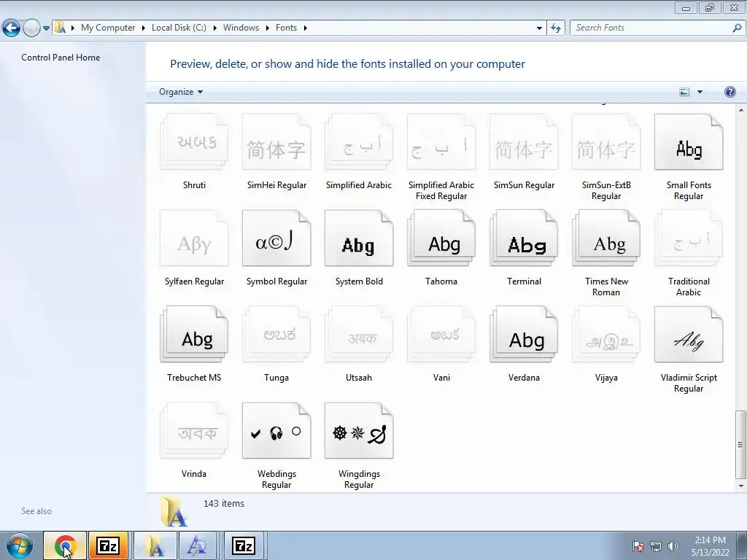Viewport: 747px width, 560px height.
Task: Select the Vrinda font icon
Action: [x=194, y=430]
